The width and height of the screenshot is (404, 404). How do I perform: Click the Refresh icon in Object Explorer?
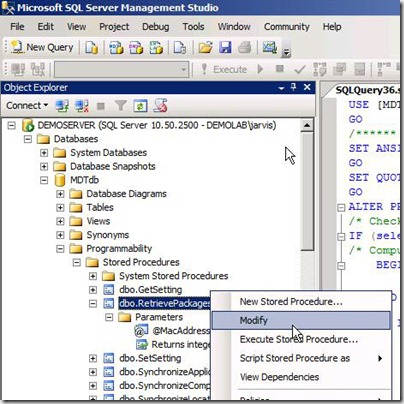[x=140, y=106]
